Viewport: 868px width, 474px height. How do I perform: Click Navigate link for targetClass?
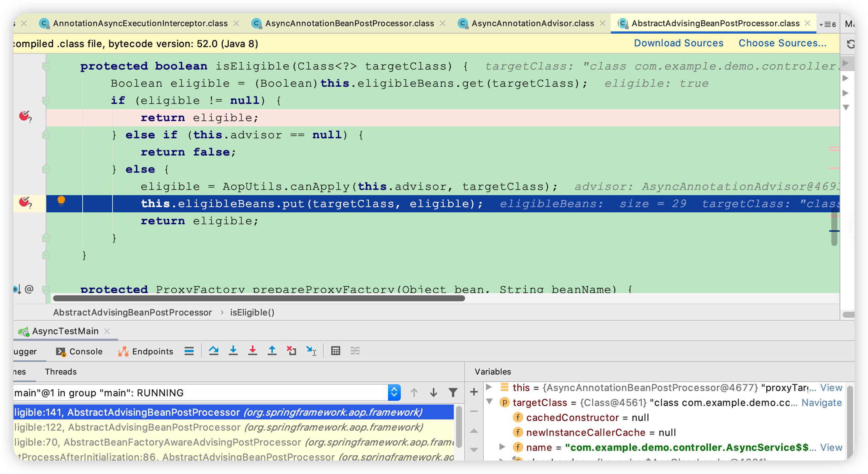click(822, 403)
